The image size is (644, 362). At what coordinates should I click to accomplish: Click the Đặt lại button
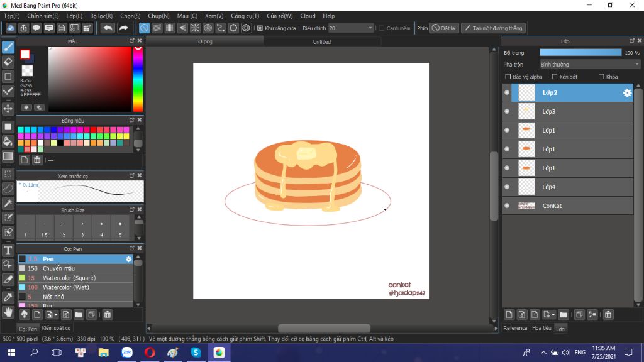tap(443, 28)
